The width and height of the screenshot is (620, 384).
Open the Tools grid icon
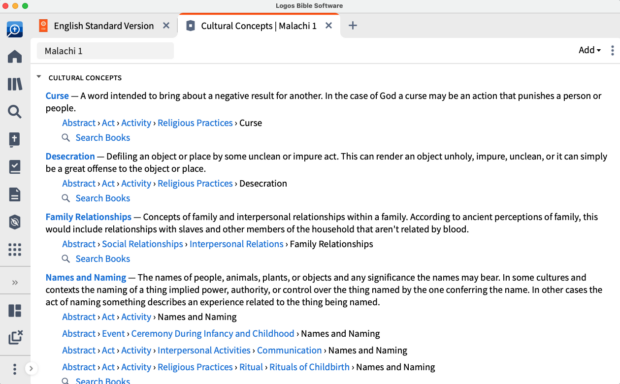point(15,250)
